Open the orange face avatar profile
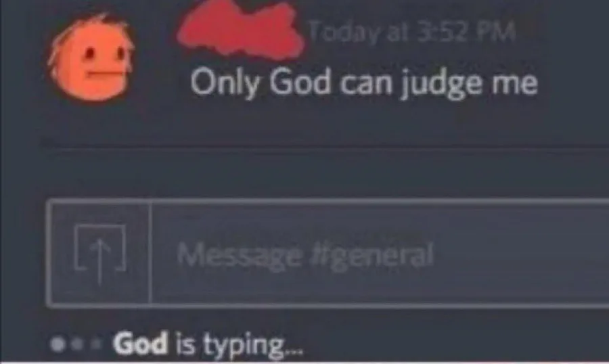Screen dimensions: 609x364 (x=91, y=58)
